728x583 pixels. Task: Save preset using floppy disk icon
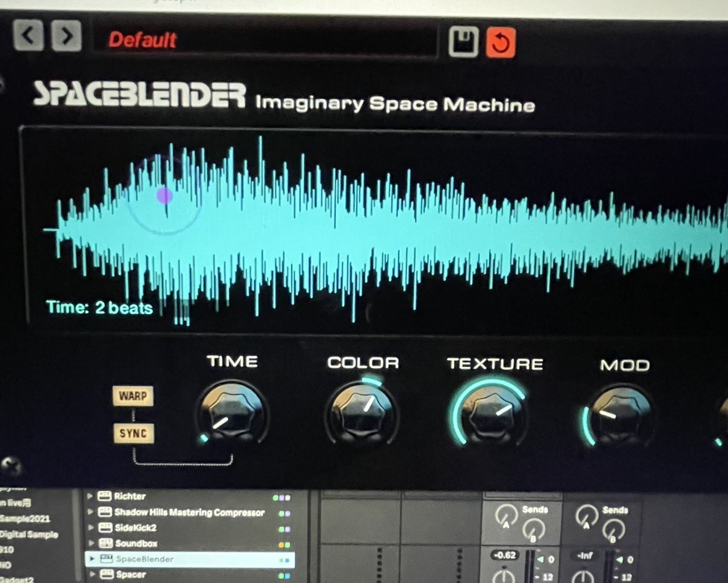coord(463,42)
